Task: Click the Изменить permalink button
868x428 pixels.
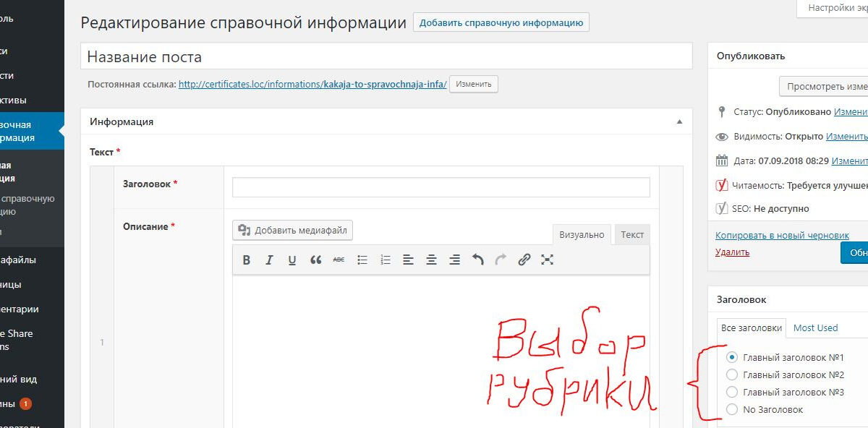Action: pyautogui.click(x=474, y=84)
